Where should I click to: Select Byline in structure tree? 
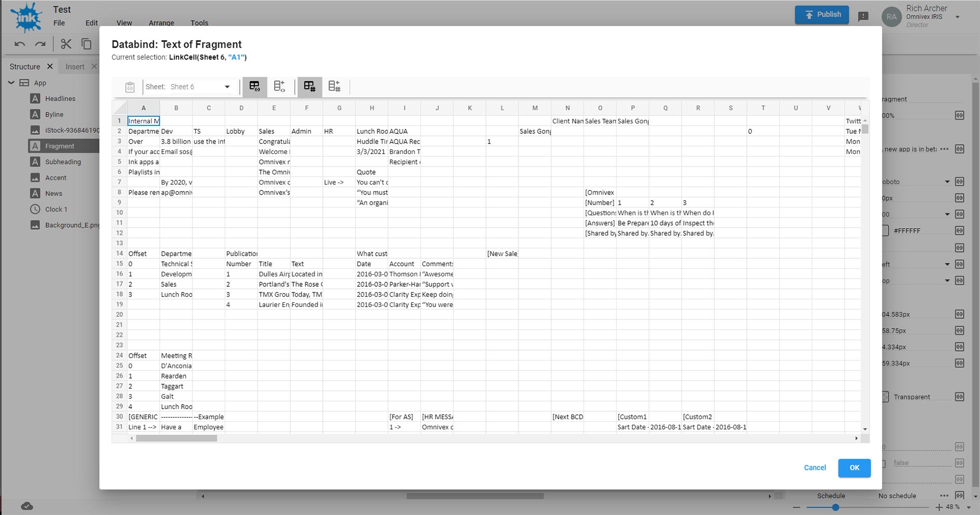54,115
